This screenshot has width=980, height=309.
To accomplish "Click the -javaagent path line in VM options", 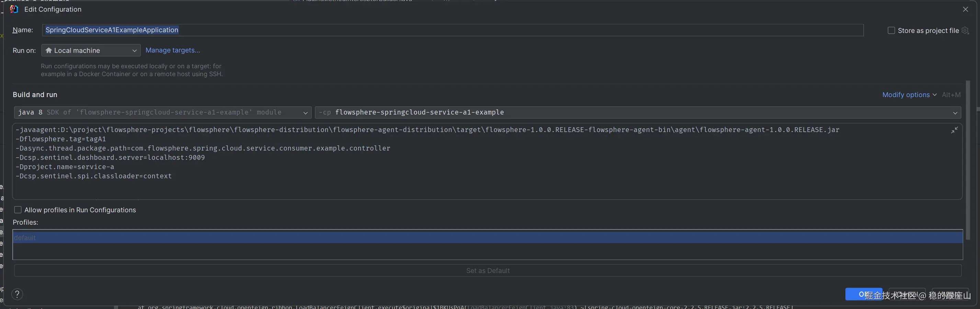I will pos(427,130).
